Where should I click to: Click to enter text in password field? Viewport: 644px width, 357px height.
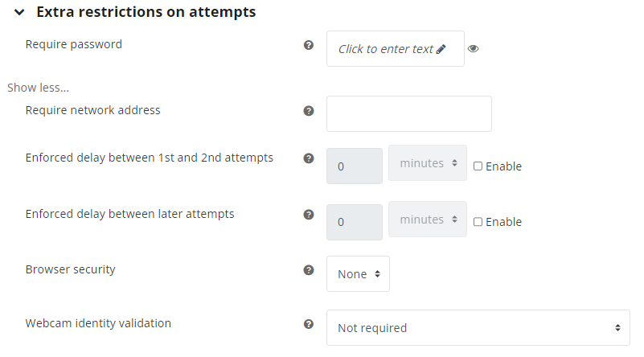386,49
